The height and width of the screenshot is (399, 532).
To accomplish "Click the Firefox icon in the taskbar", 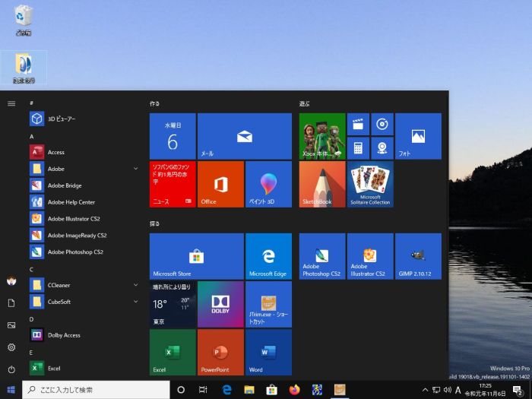I will 295,390.
